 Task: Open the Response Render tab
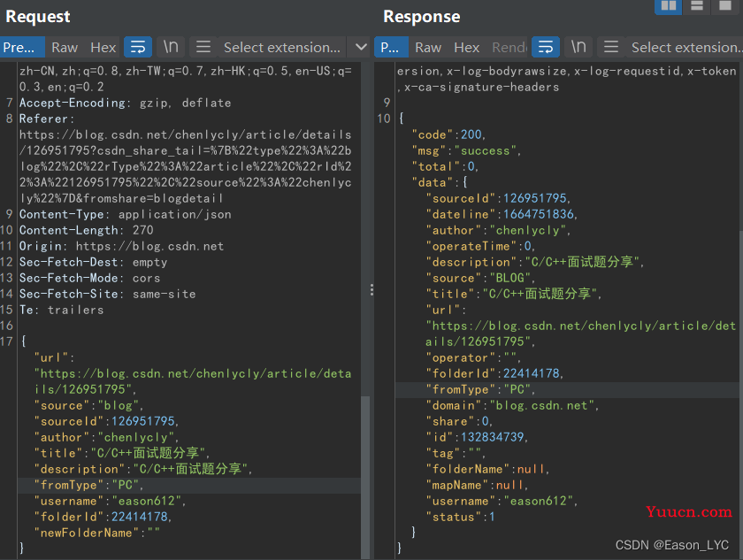click(509, 48)
